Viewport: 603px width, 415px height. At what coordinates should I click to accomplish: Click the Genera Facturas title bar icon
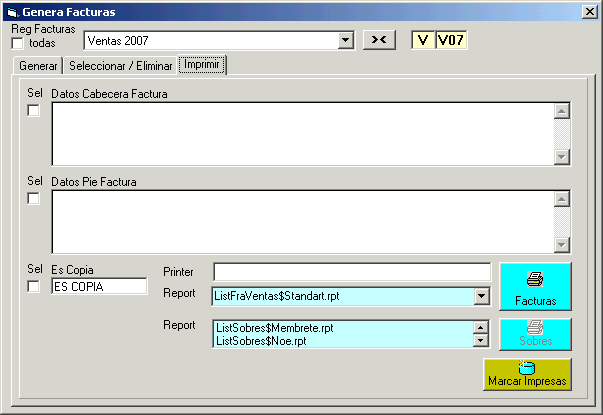pos(12,12)
